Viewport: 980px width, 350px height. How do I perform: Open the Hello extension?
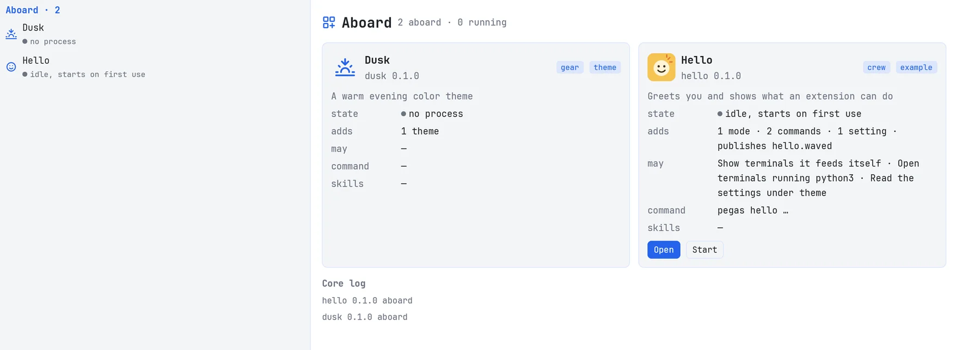click(664, 250)
